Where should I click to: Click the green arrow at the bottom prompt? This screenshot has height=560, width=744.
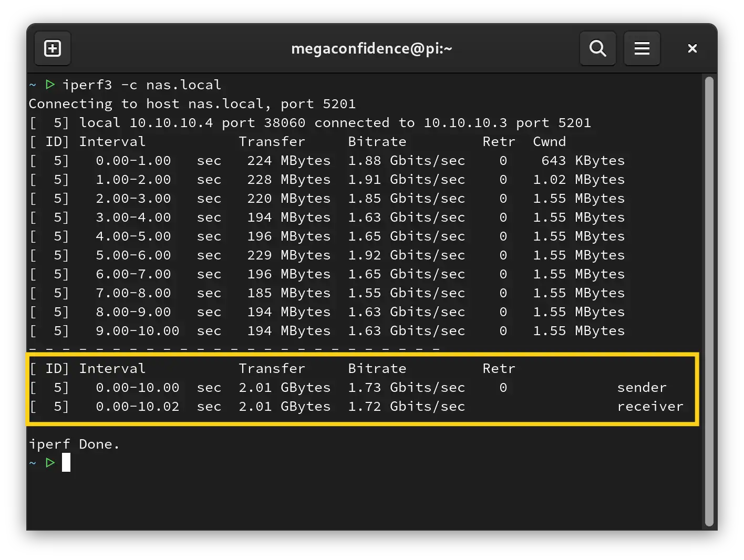point(50,462)
